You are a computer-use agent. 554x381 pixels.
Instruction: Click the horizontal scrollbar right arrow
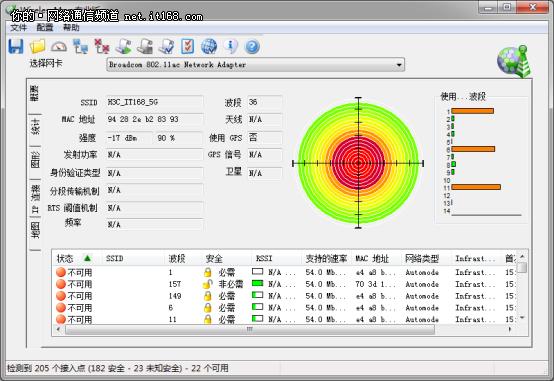click(510, 329)
